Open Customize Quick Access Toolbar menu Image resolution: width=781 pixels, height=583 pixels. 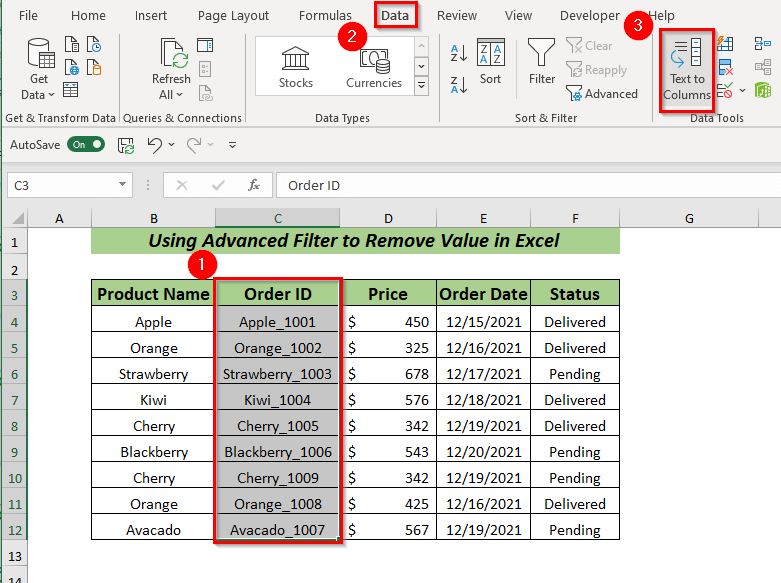tap(232, 145)
